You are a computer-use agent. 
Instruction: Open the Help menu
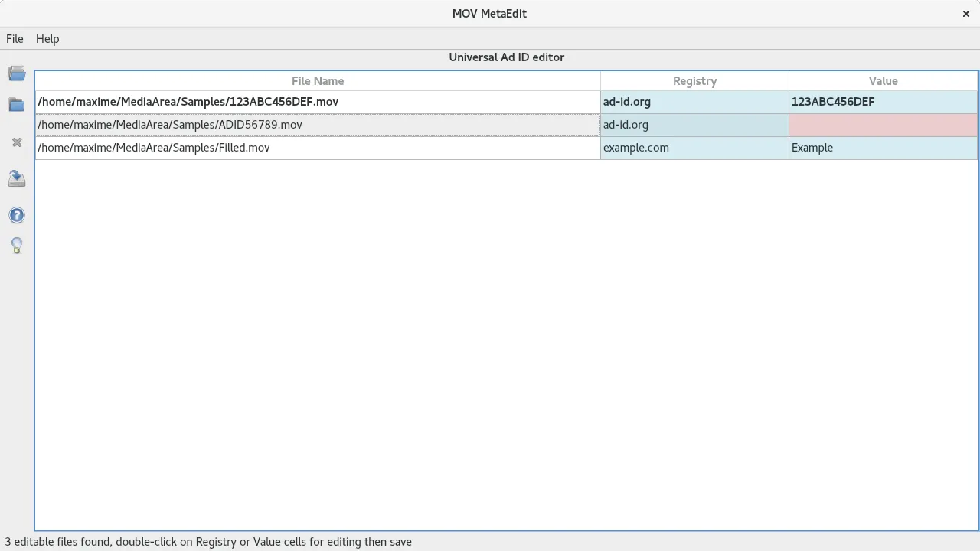tap(47, 39)
